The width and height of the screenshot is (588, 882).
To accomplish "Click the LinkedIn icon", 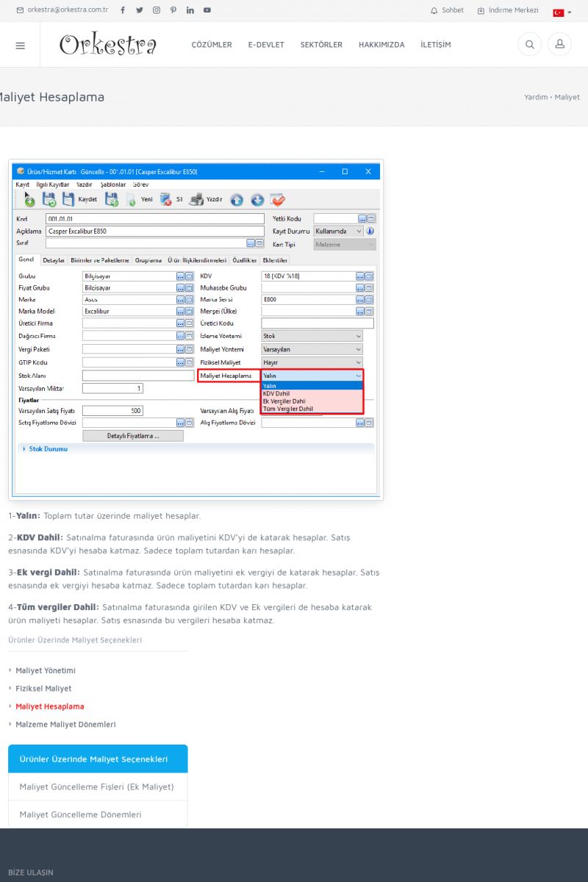I will pyautogui.click(x=190, y=10).
